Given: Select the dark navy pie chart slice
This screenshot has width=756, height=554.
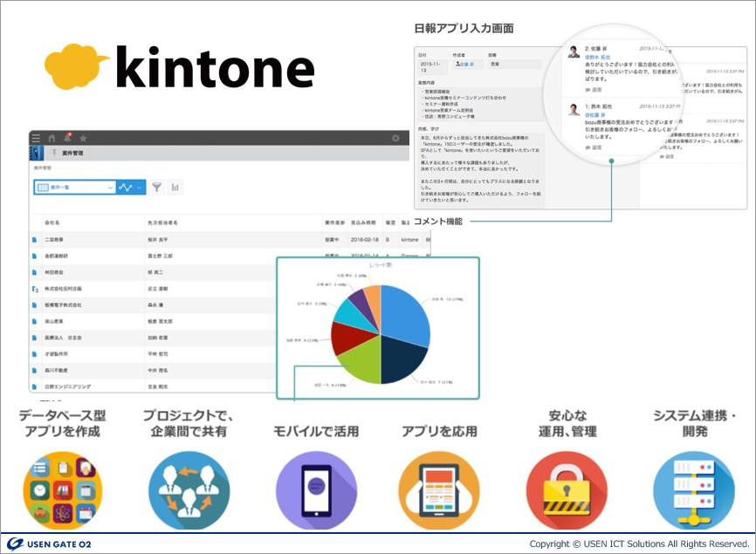Looking at the screenshot, I should coord(403,359).
